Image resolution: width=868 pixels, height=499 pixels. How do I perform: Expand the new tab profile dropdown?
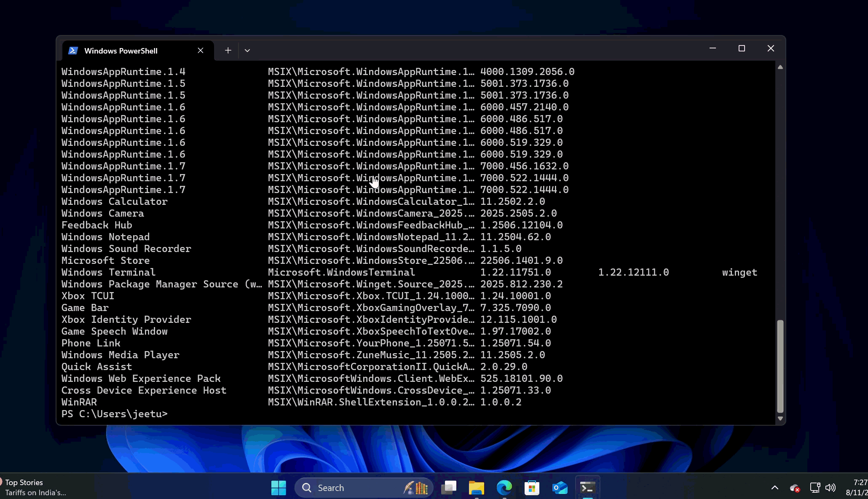coord(247,51)
